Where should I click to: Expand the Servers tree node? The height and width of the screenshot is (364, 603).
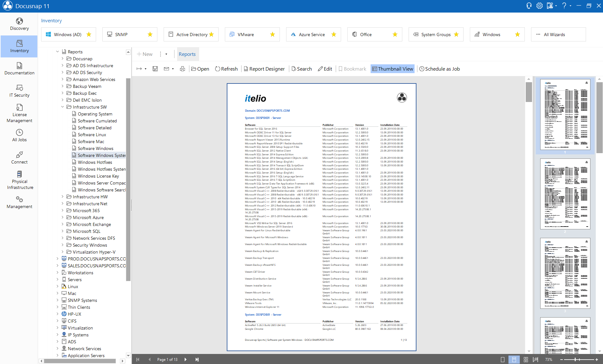click(57, 279)
